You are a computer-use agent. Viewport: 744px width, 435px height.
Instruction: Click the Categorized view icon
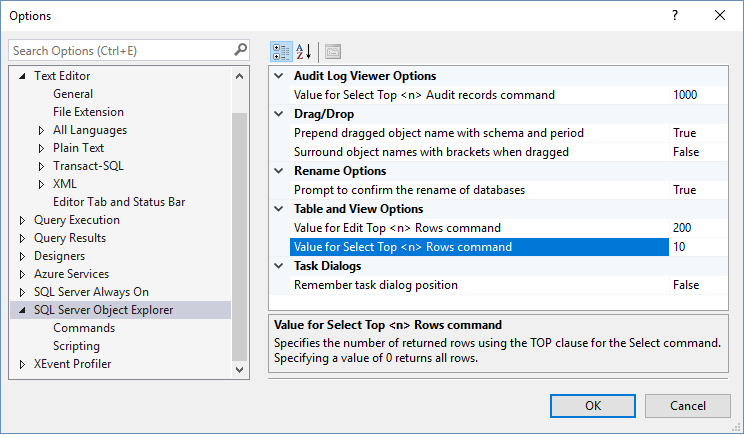281,51
